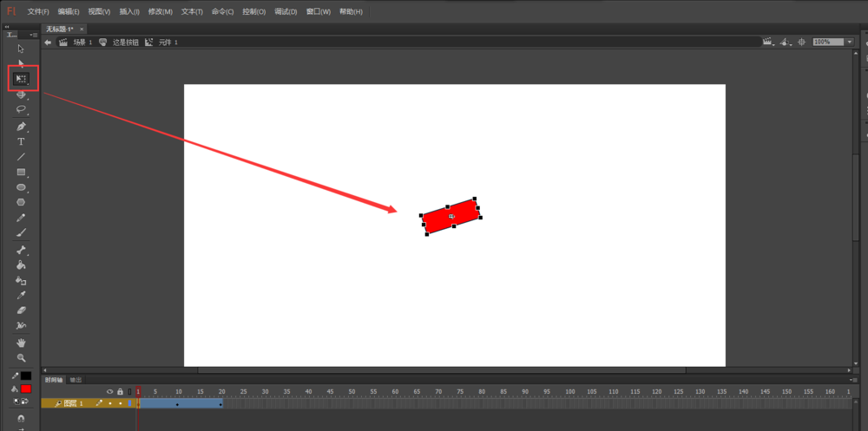The width and height of the screenshot is (868, 431).
Task: Open the 调试(D) menu
Action: 286,11
